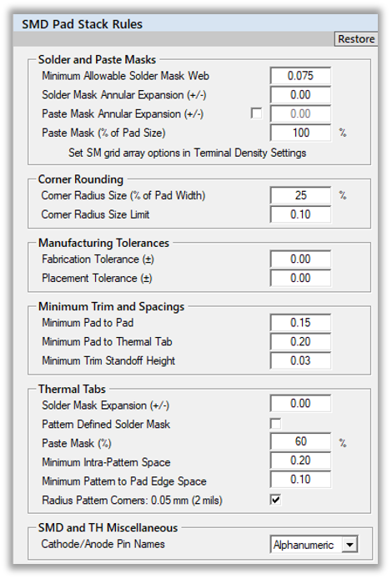Click the Minimum Intra-Pattern Space field

point(300,461)
